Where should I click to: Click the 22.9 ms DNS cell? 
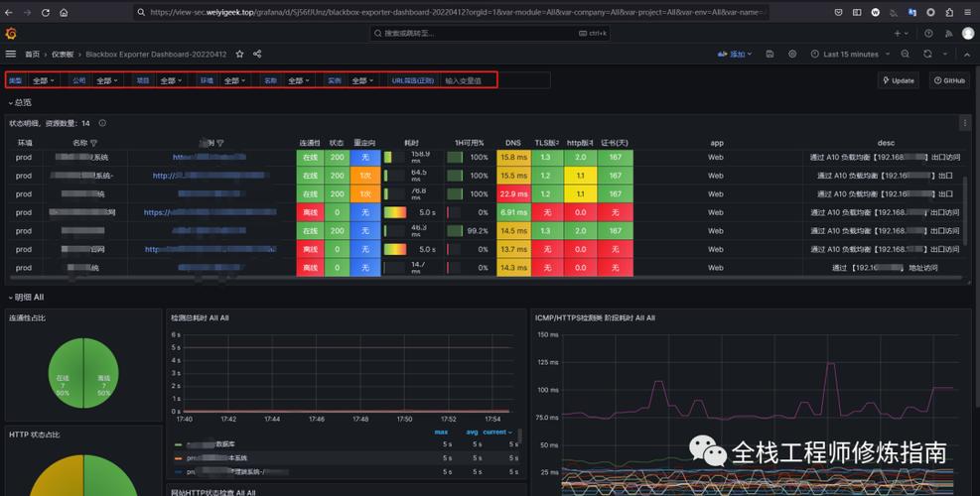tap(513, 194)
